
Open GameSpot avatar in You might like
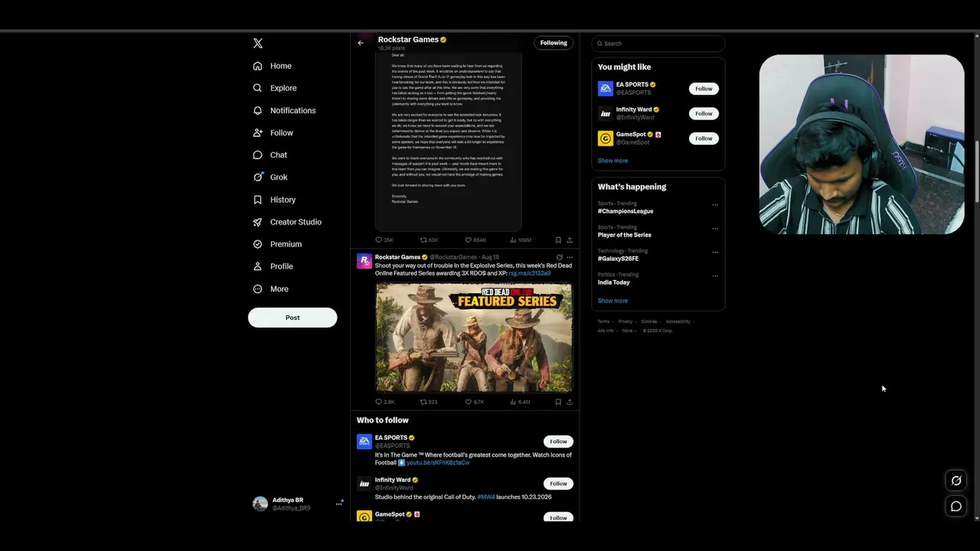(606, 139)
